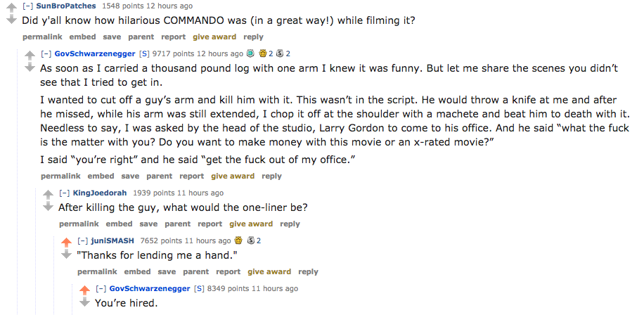Give award to juniSMASH's comment

[x=269, y=271]
